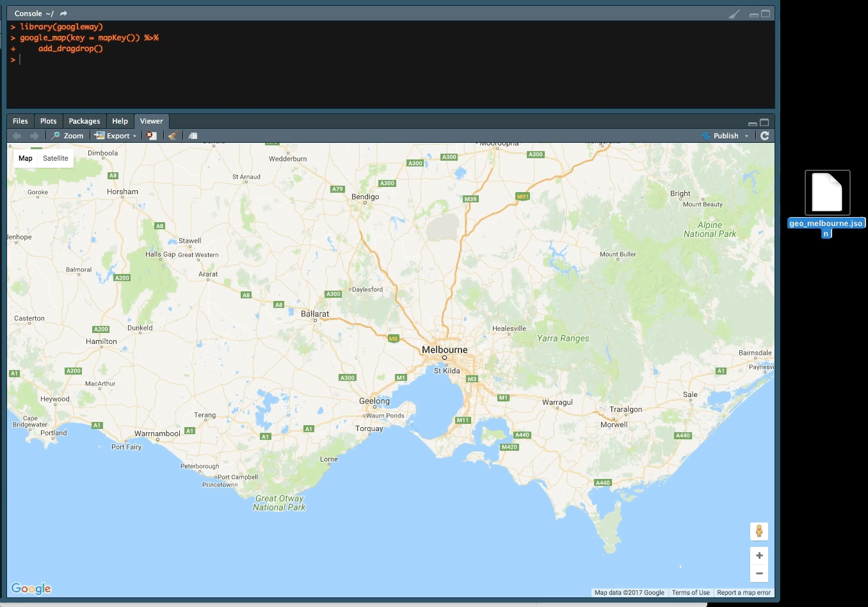Click the Traralgon label on the map
868x607 pixels.
[625, 409]
